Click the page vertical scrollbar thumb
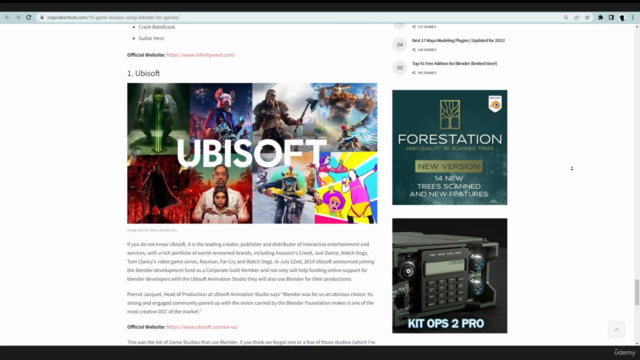Screen dimensions: 640x360 click(x=637, y=292)
